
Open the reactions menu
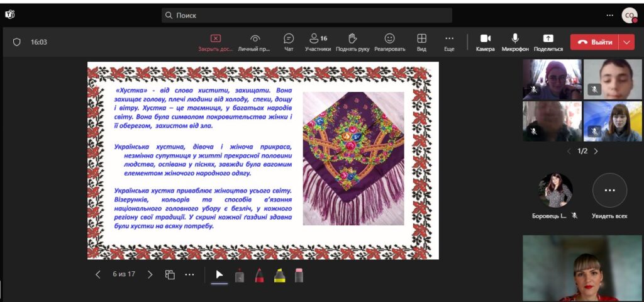(389, 42)
